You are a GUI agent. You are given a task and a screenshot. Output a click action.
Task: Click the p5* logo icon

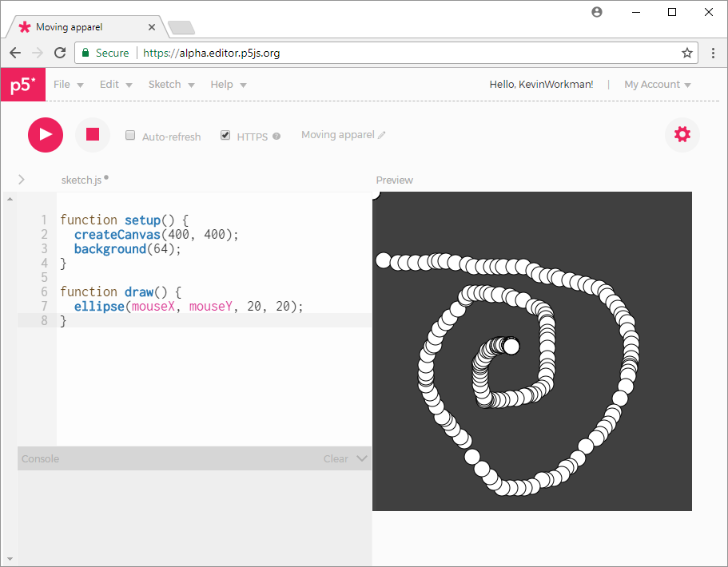click(22, 85)
